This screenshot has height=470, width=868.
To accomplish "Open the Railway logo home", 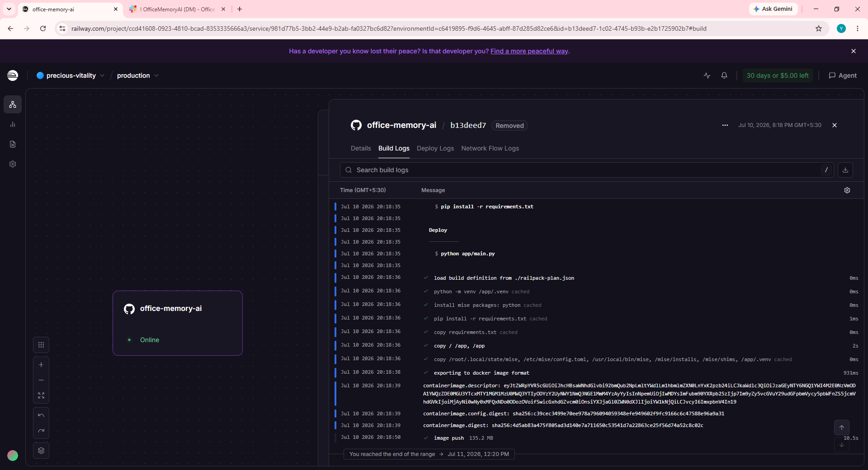I will click(x=13, y=75).
